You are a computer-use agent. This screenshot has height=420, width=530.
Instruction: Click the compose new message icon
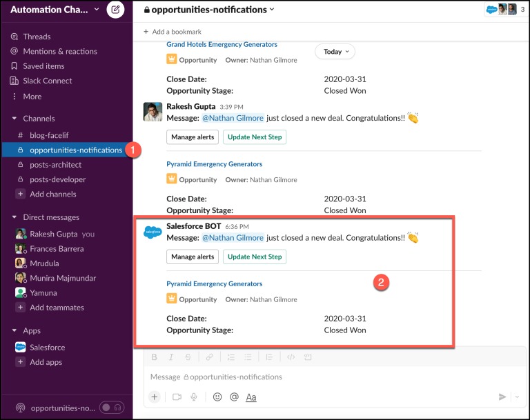pos(115,10)
